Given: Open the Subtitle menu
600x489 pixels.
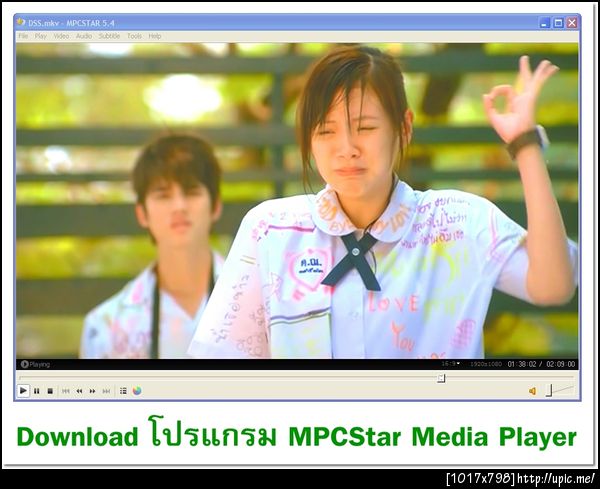Looking at the screenshot, I should pyautogui.click(x=109, y=36).
